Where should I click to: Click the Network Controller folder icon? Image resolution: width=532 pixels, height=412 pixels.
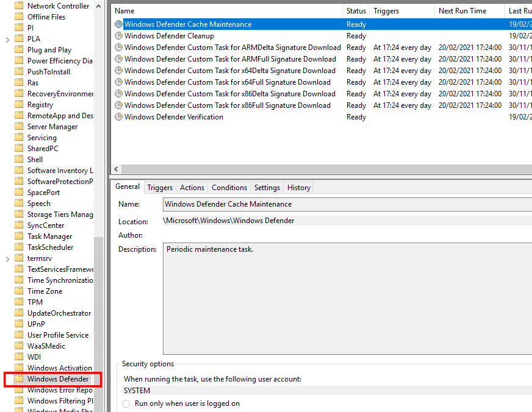coord(19,5)
